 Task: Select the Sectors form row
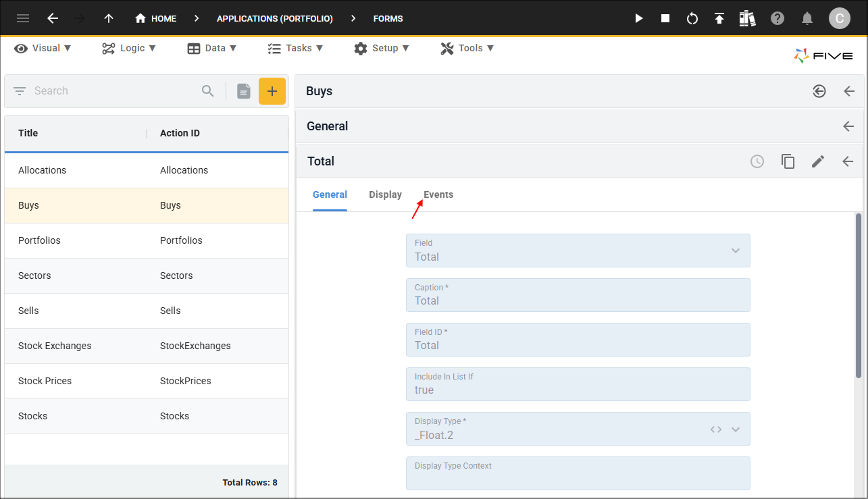click(x=147, y=275)
